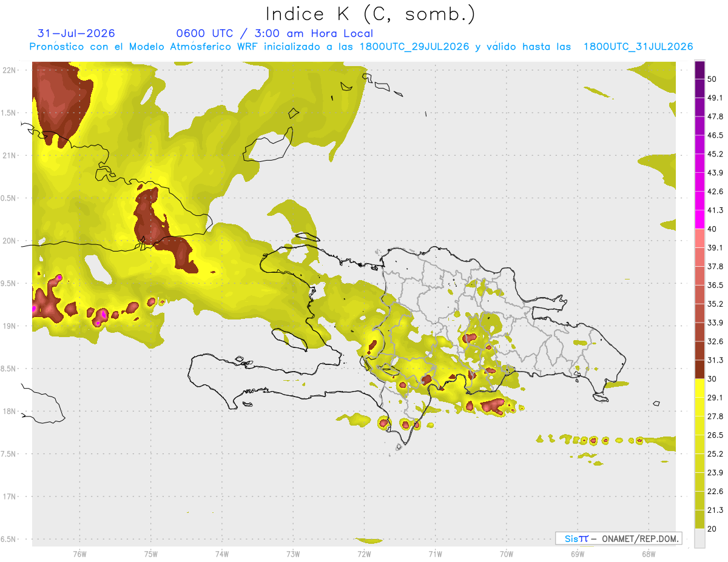
Task: Click the '46.5' color bar value
Action: click(715, 135)
